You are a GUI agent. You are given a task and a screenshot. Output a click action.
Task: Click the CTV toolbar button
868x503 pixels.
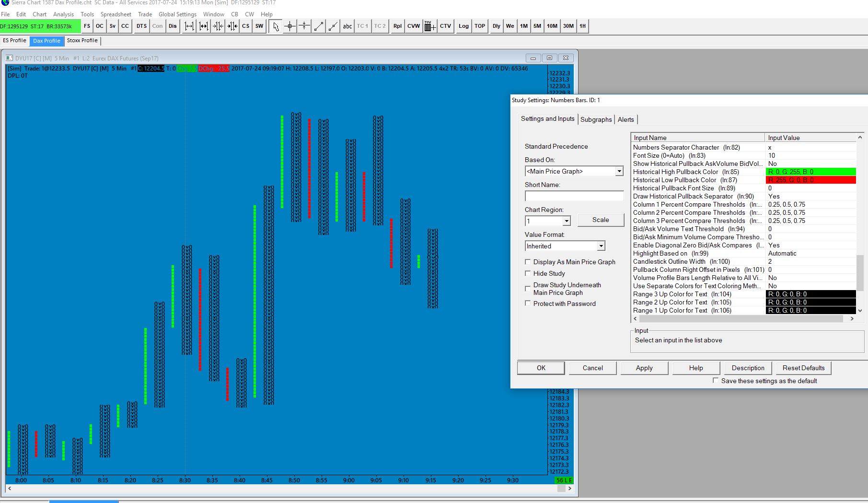(x=445, y=26)
